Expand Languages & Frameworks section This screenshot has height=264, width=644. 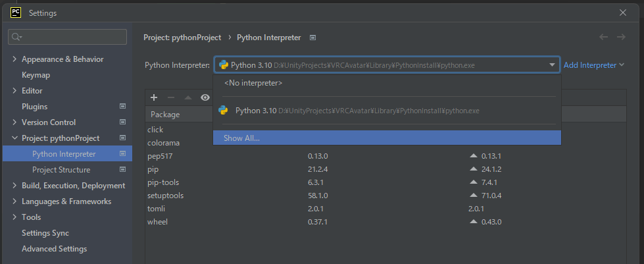(x=14, y=201)
